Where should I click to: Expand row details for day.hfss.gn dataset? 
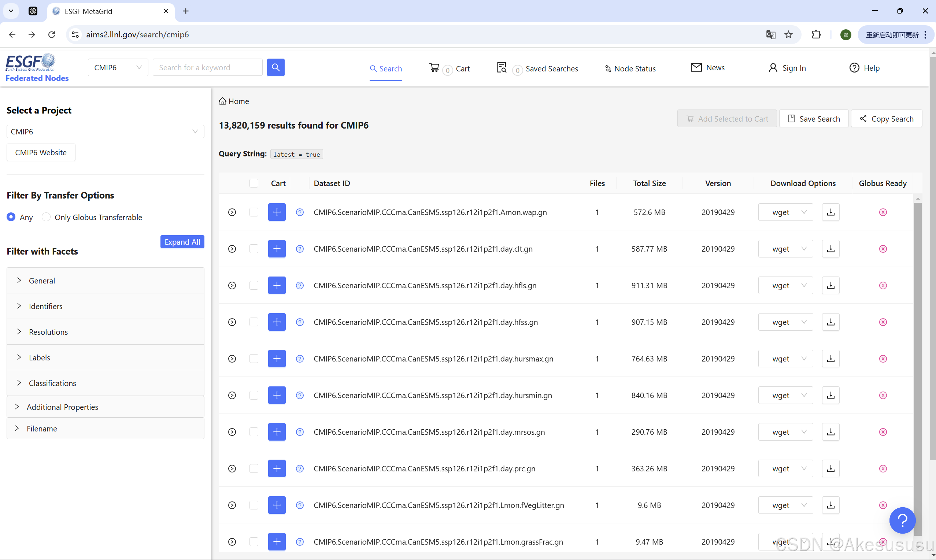pyautogui.click(x=232, y=322)
